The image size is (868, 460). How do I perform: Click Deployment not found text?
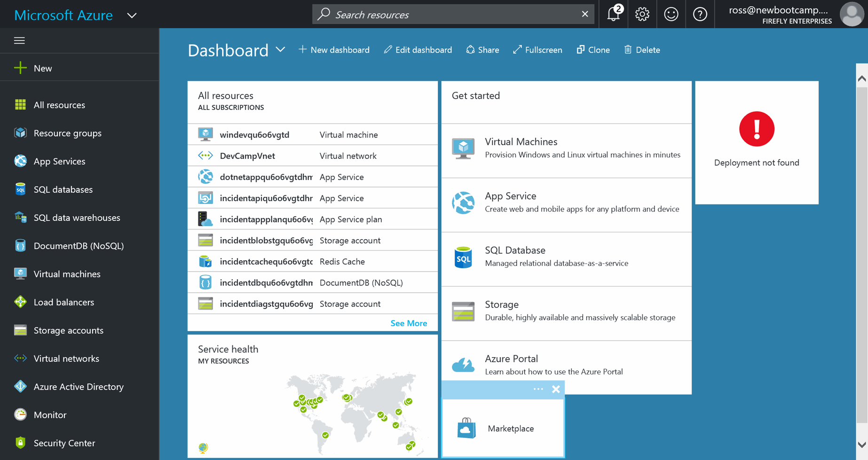tap(757, 163)
